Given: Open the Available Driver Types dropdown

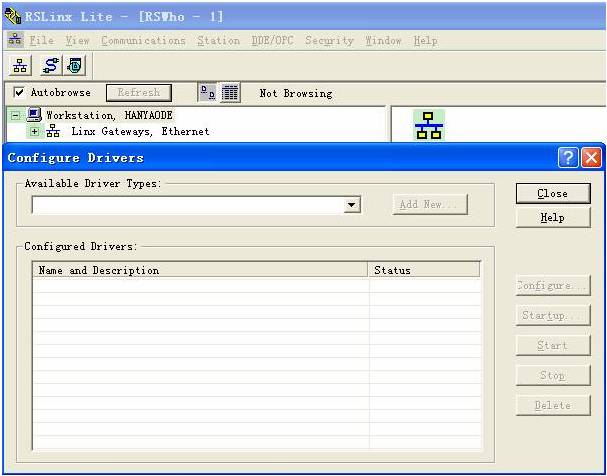Looking at the screenshot, I should pos(352,205).
